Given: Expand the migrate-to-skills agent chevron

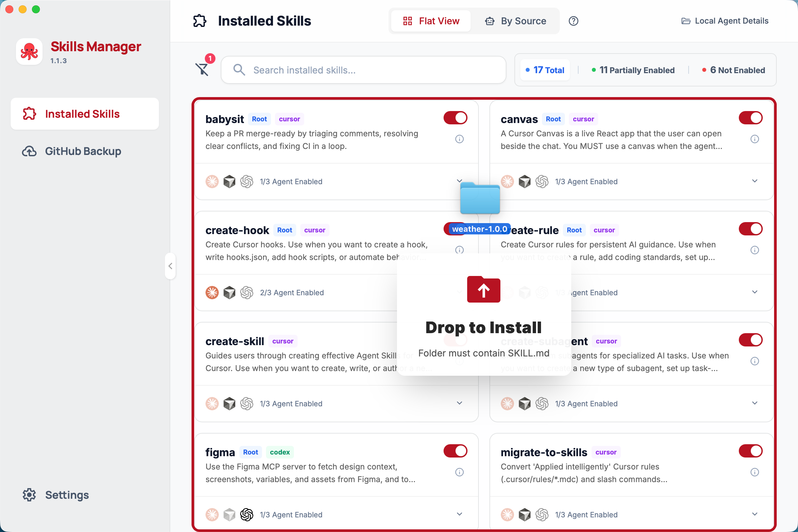Looking at the screenshot, I should pyautogui.click(x=754, y=514).
